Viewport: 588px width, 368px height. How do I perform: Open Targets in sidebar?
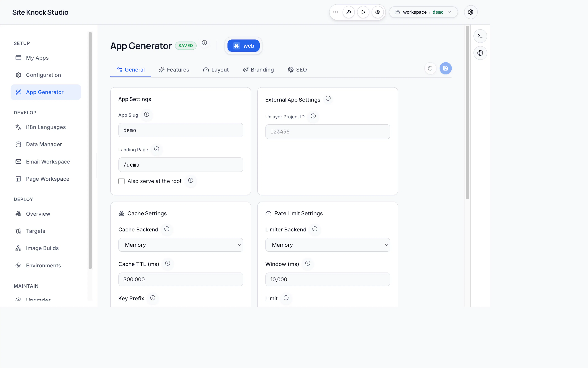(46, 231)
